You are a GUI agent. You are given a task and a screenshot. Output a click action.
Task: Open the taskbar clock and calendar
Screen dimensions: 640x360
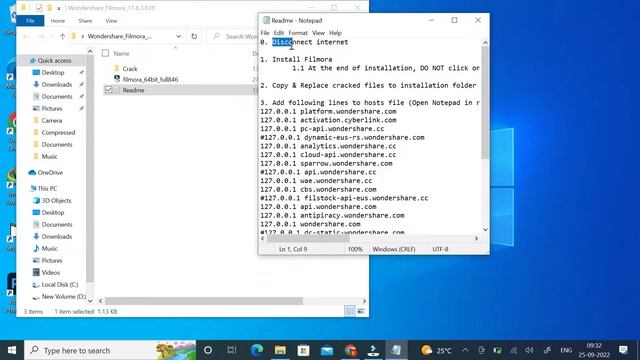(594, 350)
